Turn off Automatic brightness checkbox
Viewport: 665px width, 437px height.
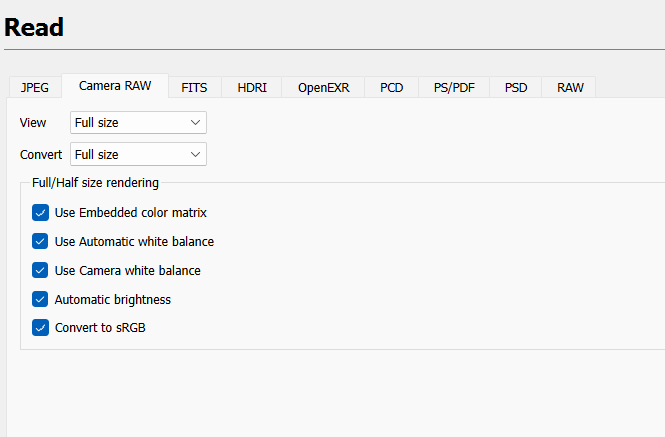pyautogui.click(x=40, y=299)
